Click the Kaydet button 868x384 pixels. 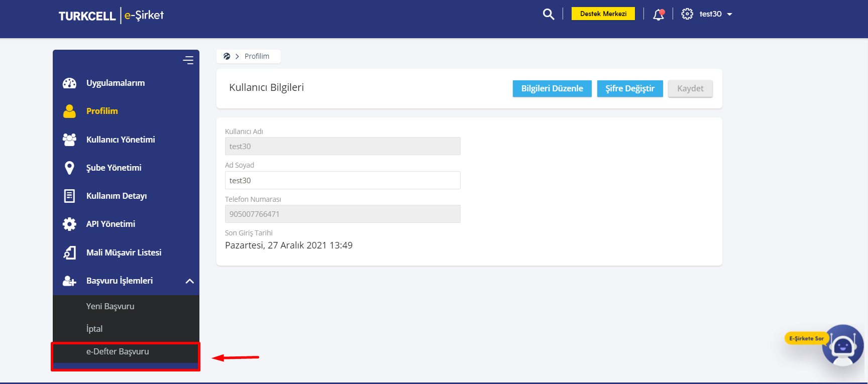point(690,88)
